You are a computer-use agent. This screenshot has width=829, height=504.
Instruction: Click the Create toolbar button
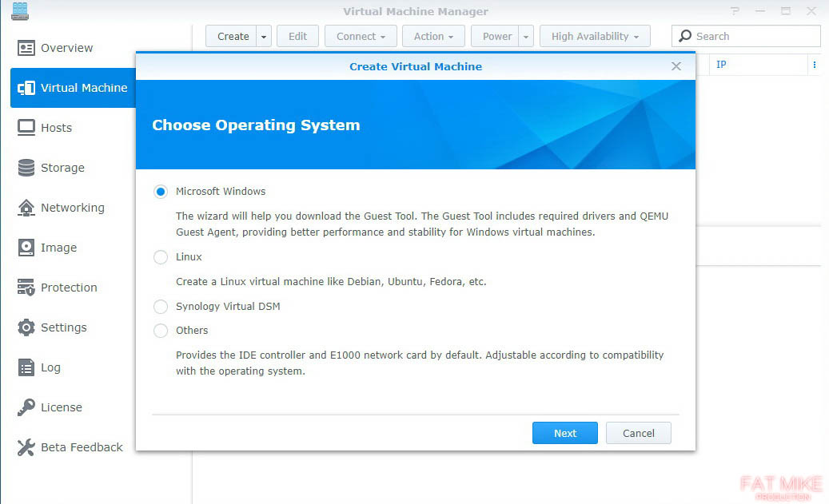click(x=232, y=37)
